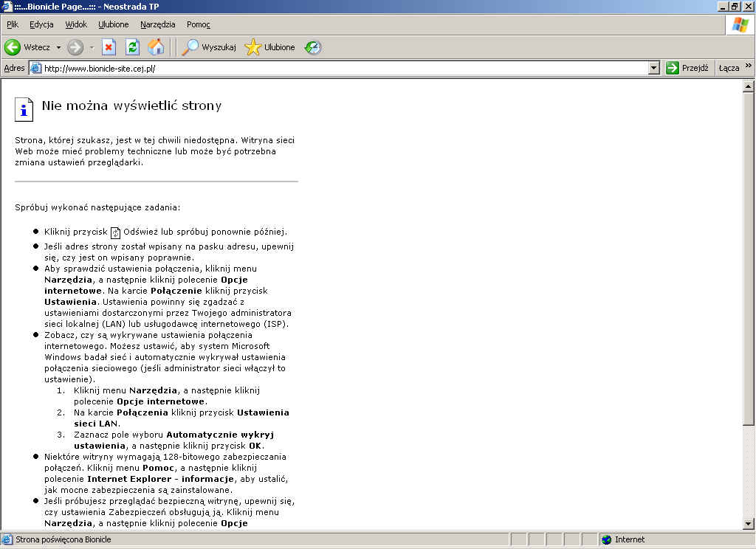Image resolution: width=756 pixels, height=549 pixels.
Task: Click bold text 'Internet Explorer - informacje'
Action: tap(160, 479)
